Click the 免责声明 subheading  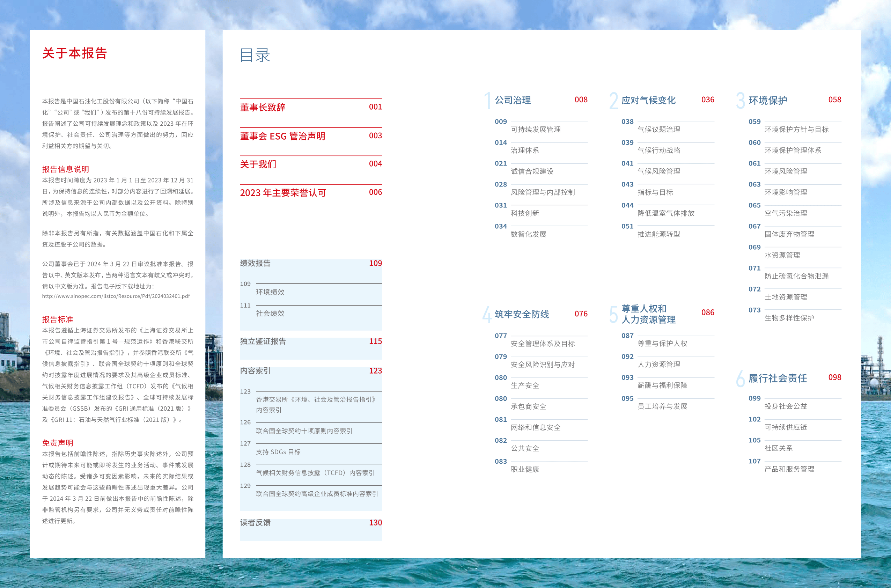(57, 443)
